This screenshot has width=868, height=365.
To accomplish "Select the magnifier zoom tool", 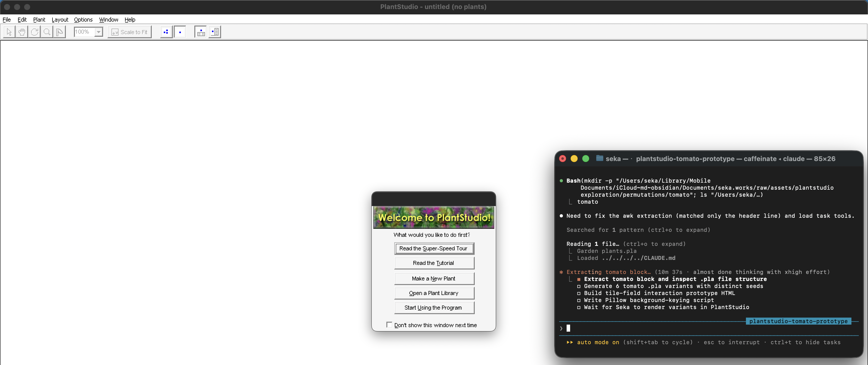I will pyautogui.click(x=47, y=32).
